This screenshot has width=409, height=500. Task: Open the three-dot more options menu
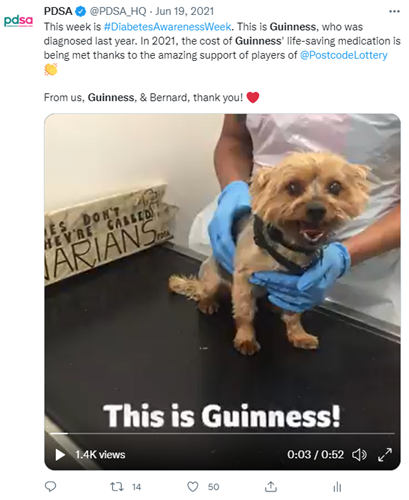[x=394, y=11]
